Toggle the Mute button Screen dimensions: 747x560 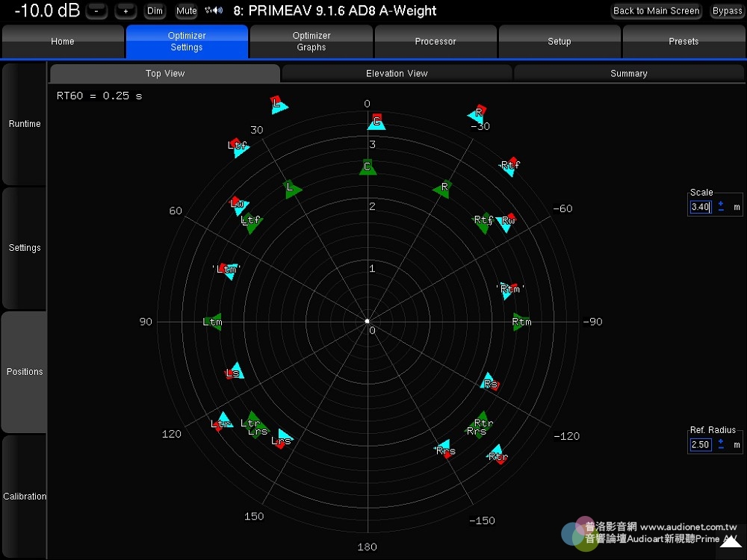pos(186,10)
